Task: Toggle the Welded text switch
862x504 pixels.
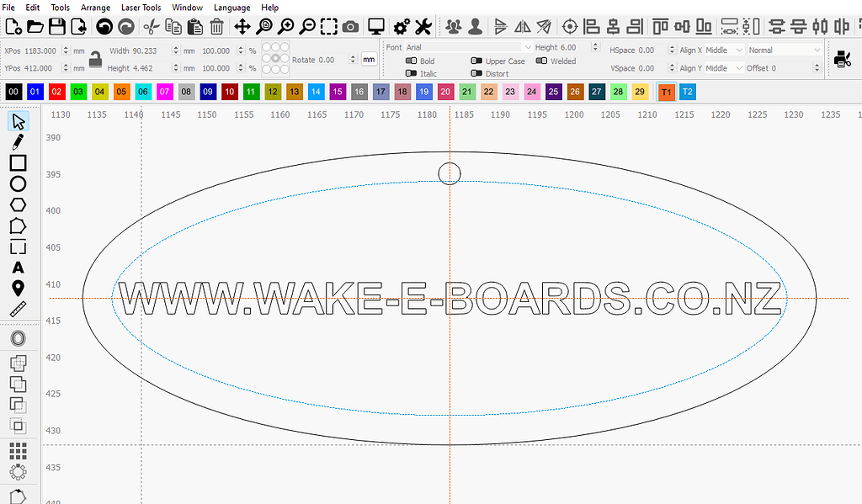Action: [x=541, y=61]
